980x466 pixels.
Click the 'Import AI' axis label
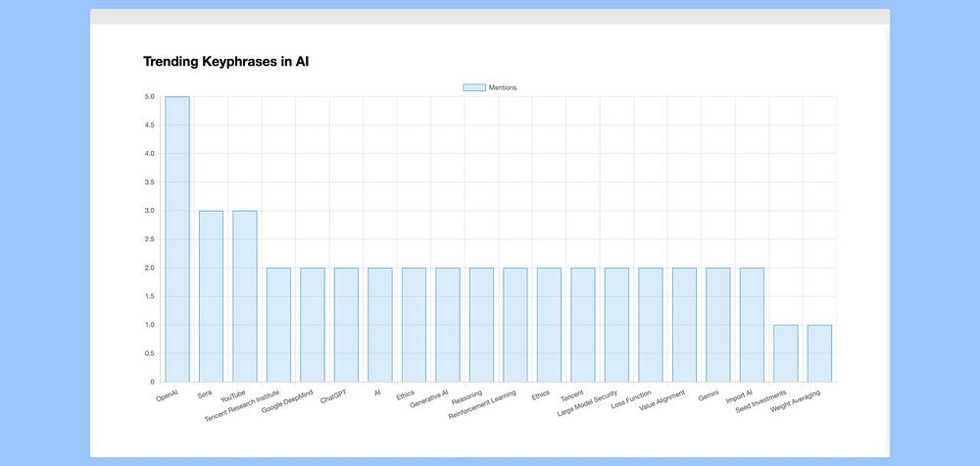(x=739, y=396)
